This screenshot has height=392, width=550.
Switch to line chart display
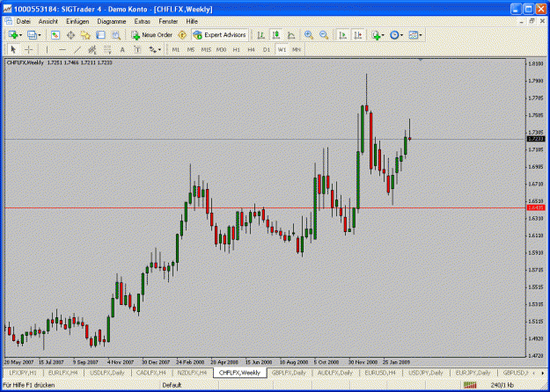pos(291,35)
